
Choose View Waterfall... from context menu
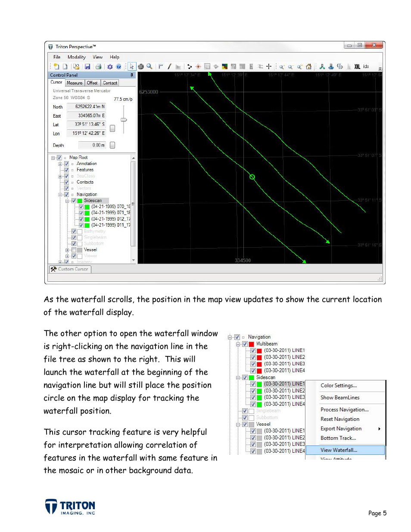pyautogui.click(x=345, y=450)
